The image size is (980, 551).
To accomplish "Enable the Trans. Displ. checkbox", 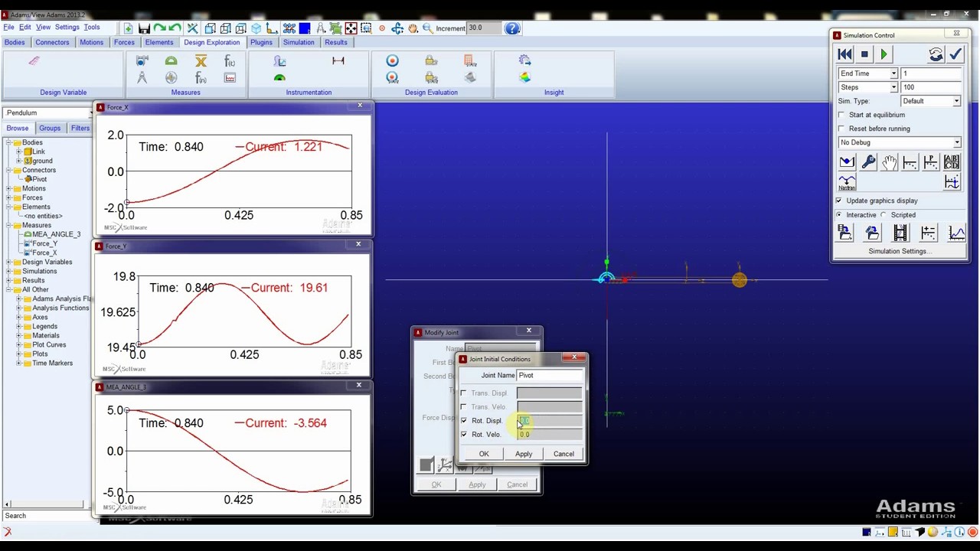I will (464, 393).
